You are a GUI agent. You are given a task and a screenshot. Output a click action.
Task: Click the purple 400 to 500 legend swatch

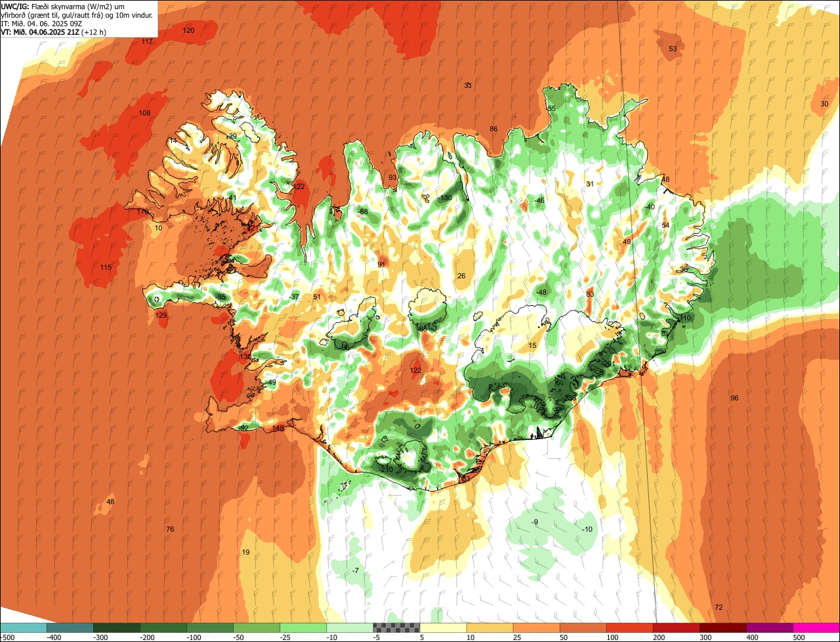[x=769, y=628]
